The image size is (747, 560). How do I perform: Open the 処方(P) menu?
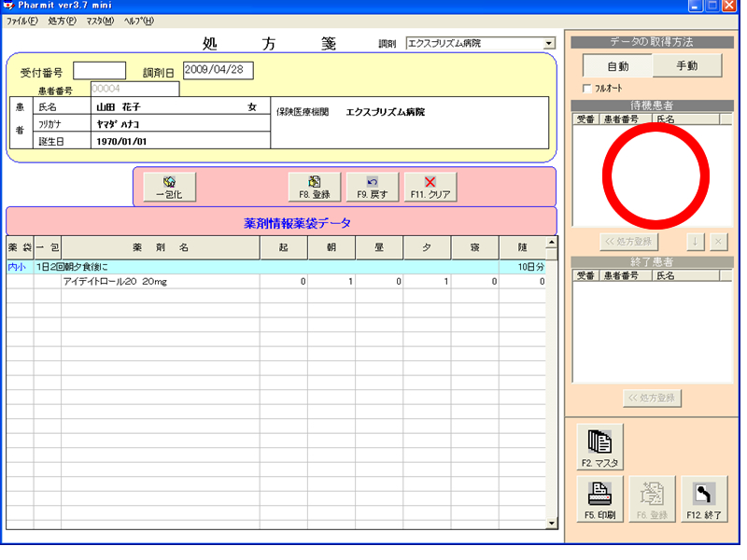pyautogui.click(x=63, y=21)
